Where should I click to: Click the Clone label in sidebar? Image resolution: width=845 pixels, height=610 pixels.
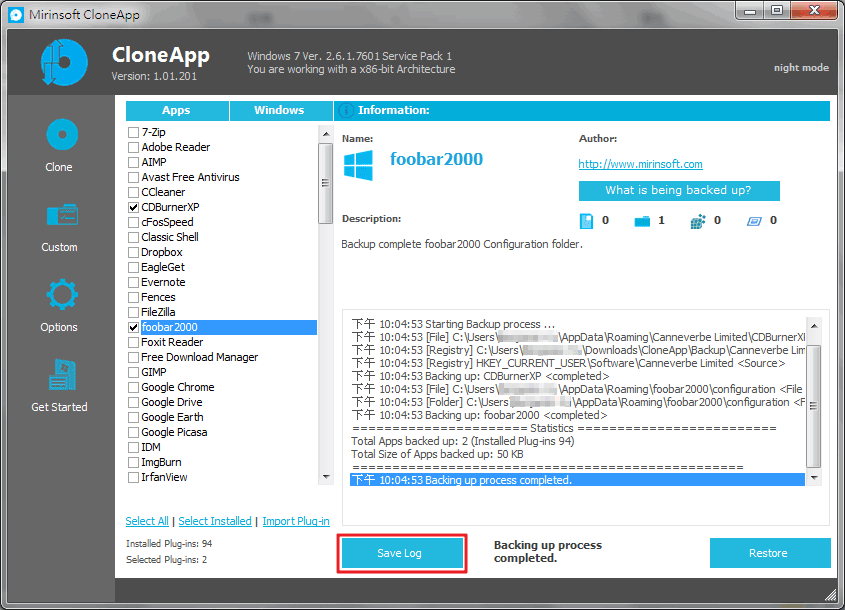tap(59, 168)
